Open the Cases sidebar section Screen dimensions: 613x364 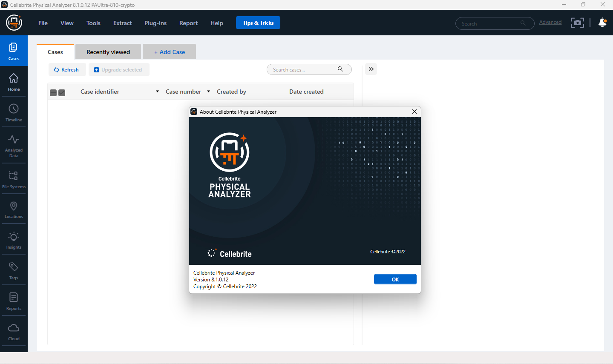pyautogui.click(x=14, y=51)
